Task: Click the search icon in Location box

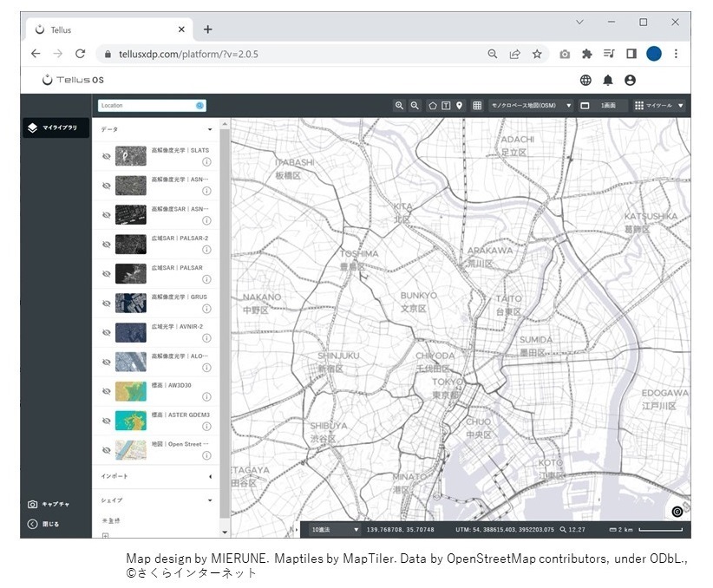Action: (200, 106)
